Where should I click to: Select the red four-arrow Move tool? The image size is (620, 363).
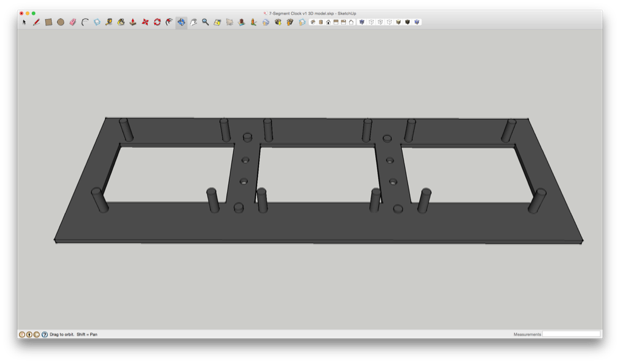[x=145, y=22]
